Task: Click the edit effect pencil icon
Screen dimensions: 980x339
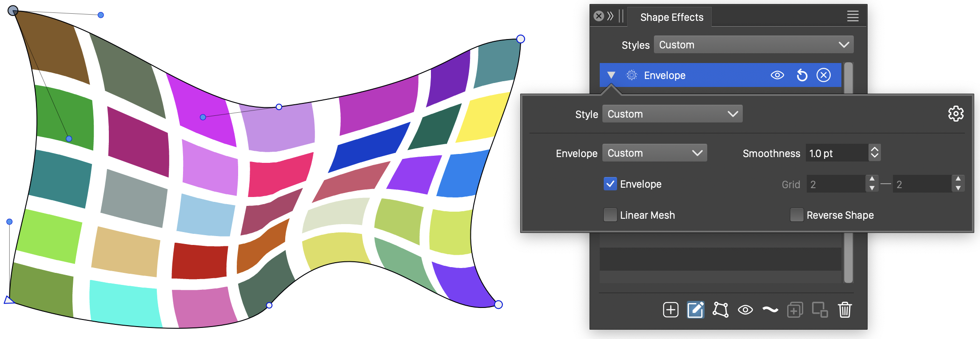Action: pos(695,310)
